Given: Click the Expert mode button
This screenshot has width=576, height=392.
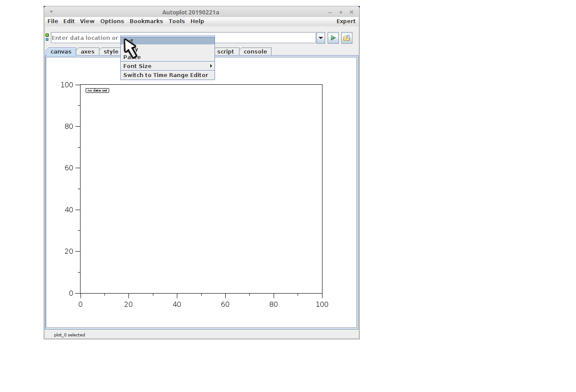Looking at the screenshot, I should 346,21.
